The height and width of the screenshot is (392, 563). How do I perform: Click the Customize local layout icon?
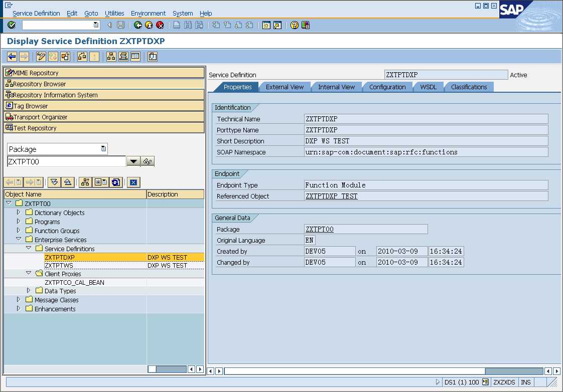pyautogui.click(x=306, y=25)
